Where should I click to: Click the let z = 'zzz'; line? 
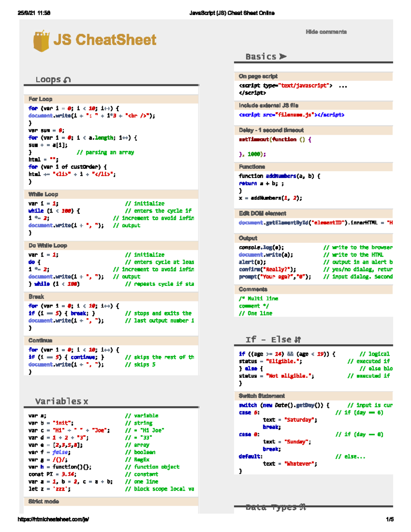(50, 489)
